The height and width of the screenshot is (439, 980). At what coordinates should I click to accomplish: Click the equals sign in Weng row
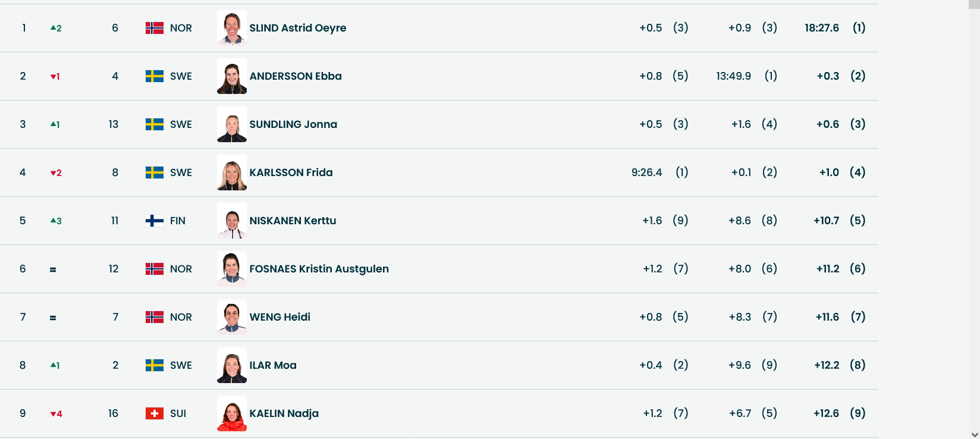coord(53,318)
